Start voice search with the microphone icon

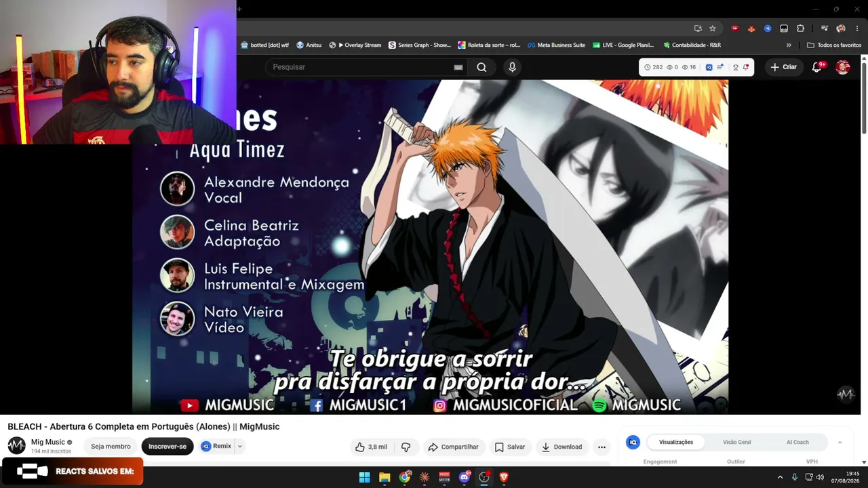(x=512, y=67)
